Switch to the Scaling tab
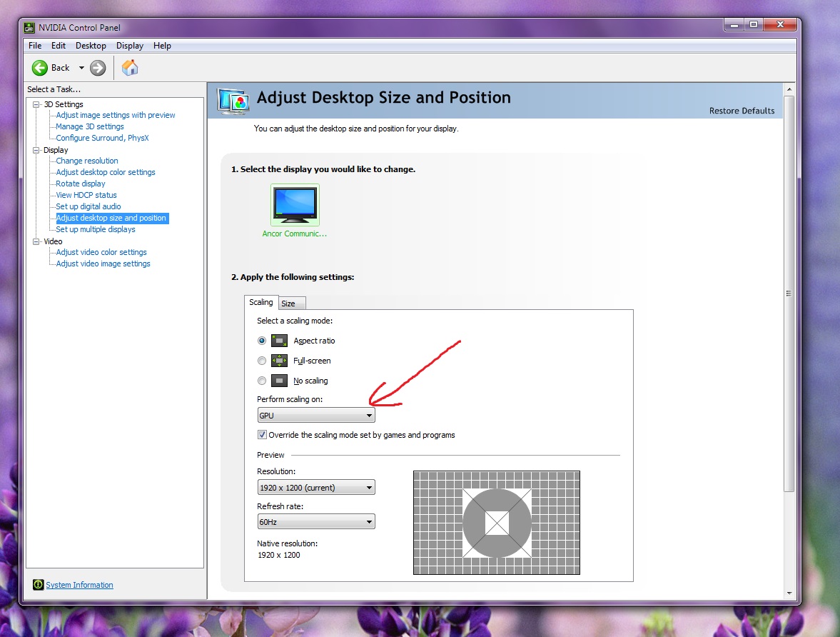This screenshot has width=840, height=637. click(x=261, y=302)
